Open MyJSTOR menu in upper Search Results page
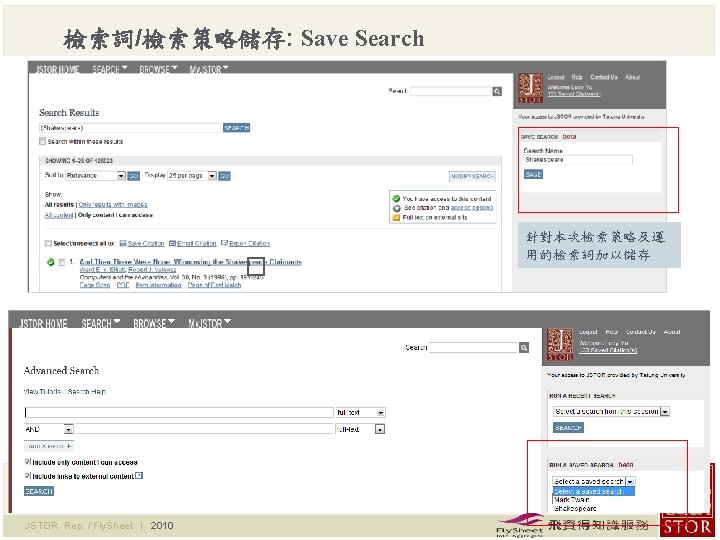The width and height of the screenshot is (720, 540). pos(209,69)
